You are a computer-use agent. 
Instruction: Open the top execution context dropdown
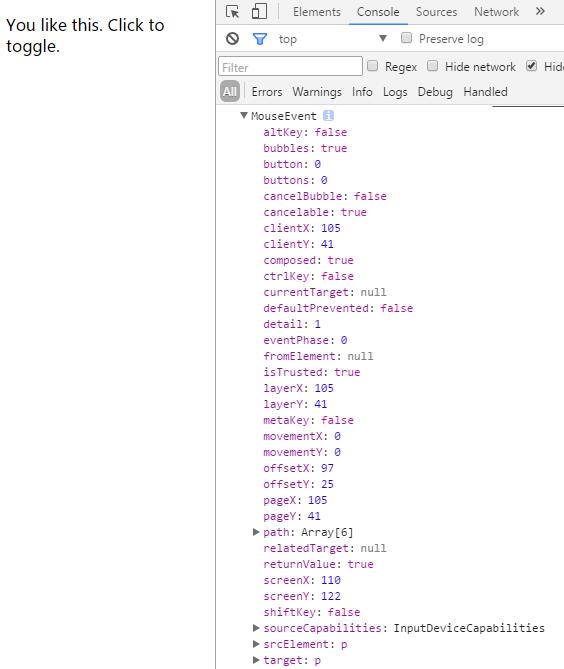[332, 39]
